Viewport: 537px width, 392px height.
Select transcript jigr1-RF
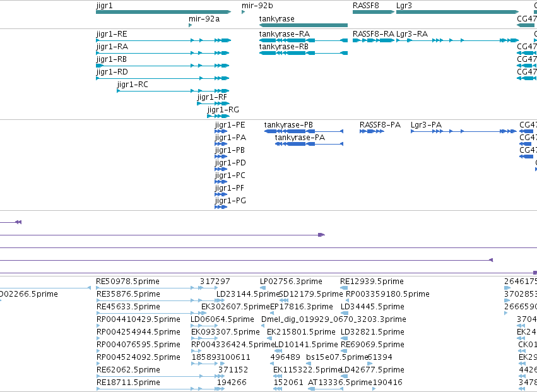click(213, 104)
